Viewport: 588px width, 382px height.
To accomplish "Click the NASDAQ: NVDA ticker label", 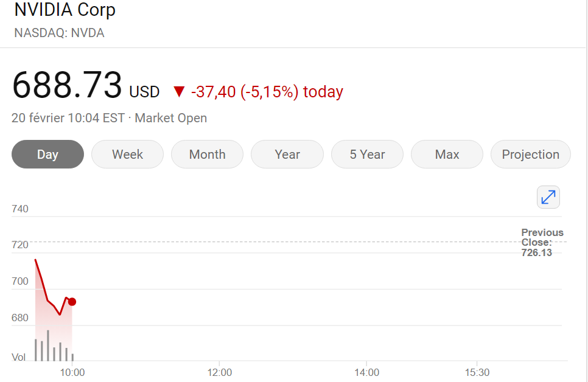I will pos(59,33).
